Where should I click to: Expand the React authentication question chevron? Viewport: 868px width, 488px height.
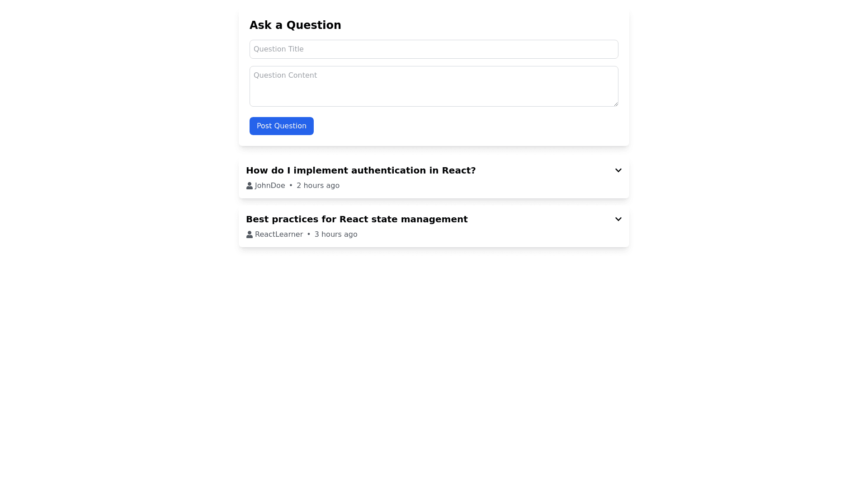(618, 170)
